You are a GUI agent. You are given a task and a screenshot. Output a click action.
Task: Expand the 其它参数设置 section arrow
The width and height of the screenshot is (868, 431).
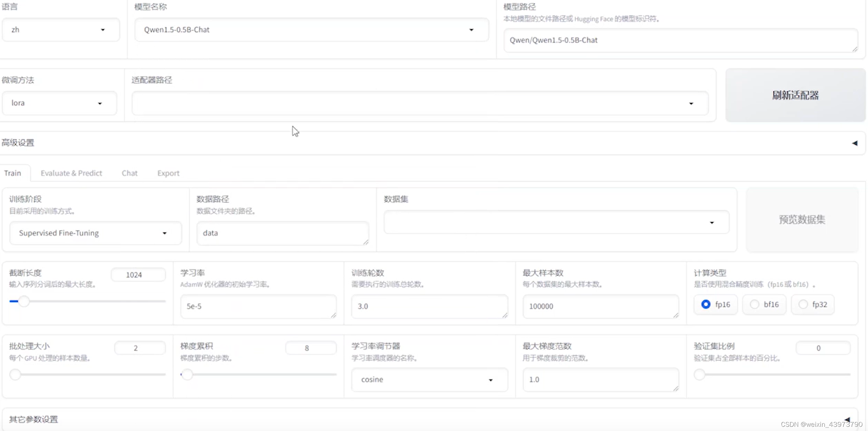click(x=847, y=419)
